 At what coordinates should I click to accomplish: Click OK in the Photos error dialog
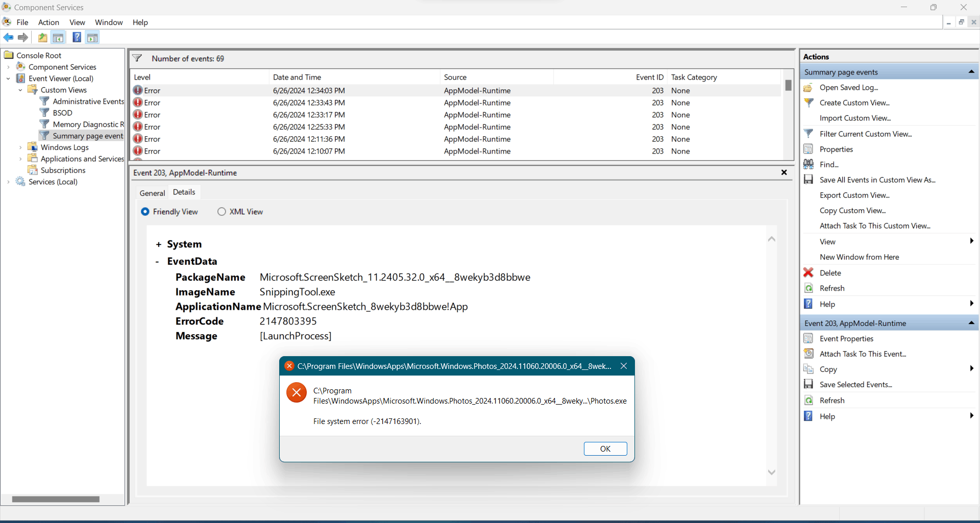(605, 449)
